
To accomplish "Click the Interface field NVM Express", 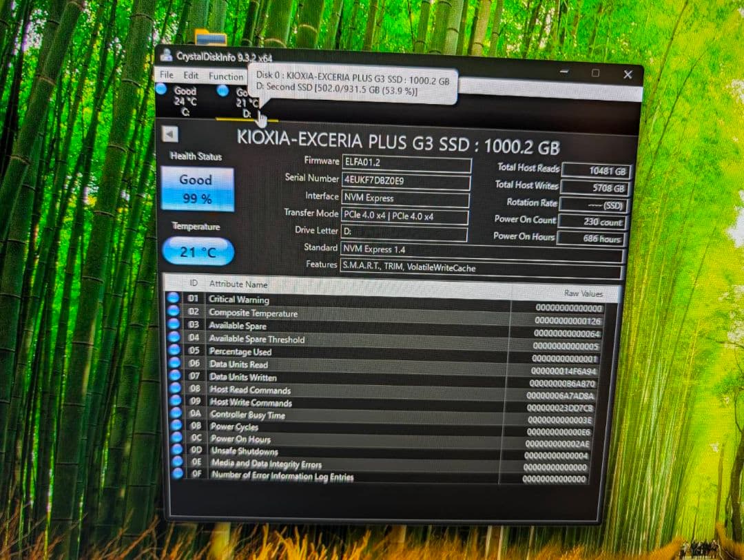I will point(405,199).
